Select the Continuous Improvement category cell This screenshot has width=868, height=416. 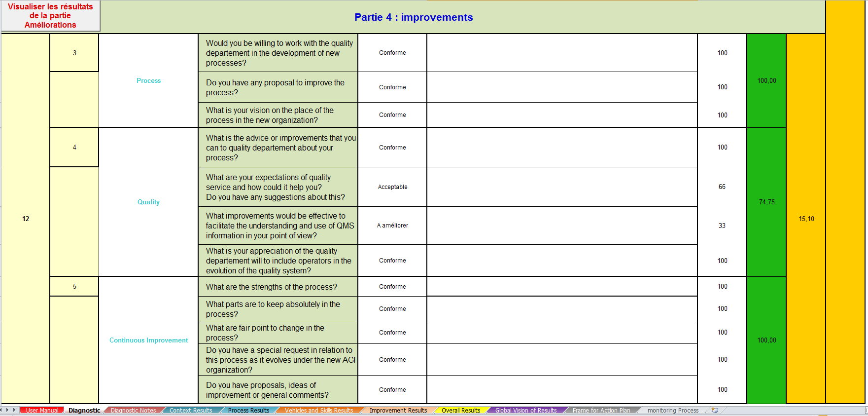[148, 340]
